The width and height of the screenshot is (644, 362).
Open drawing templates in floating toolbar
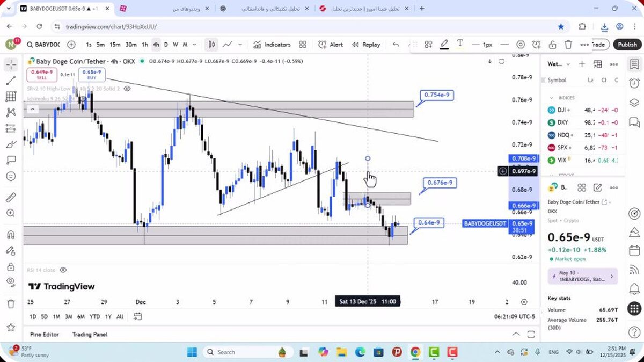[x=428, y=45]
